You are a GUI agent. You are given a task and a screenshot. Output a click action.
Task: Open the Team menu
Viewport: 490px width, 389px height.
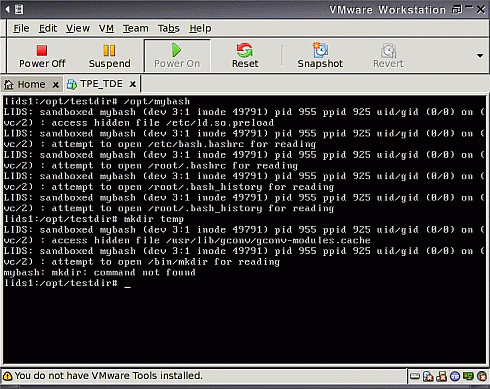click(x=135, y=28)
